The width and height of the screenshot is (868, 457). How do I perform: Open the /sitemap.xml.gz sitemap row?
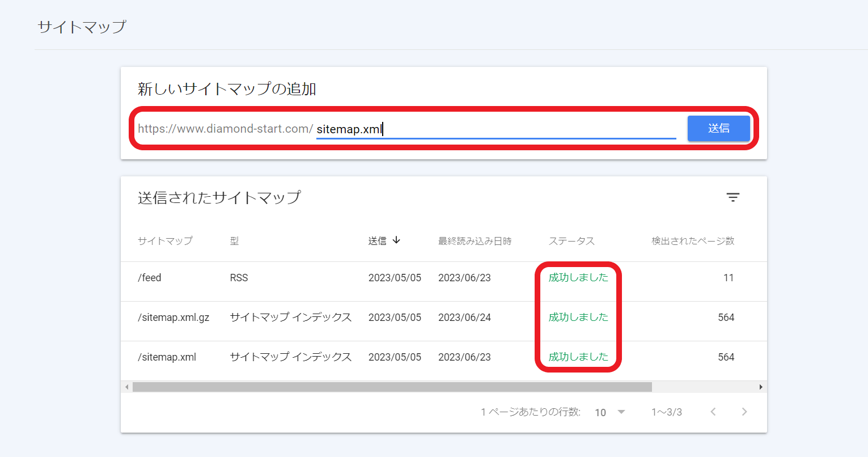(x=444, y=321)
